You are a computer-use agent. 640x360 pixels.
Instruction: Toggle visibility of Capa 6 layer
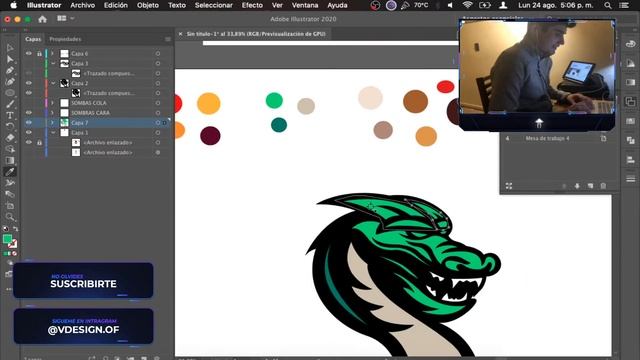coord(29,53)
